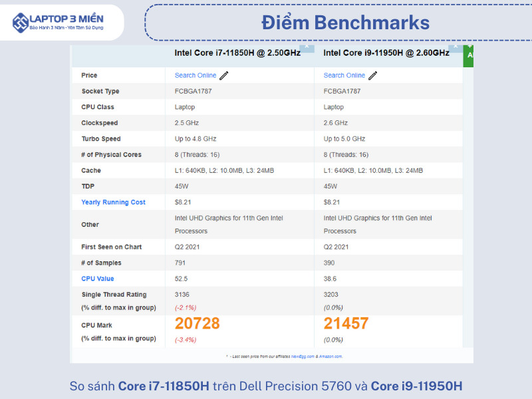Image resolution: width=532 pixels, height=399 pixels.
Task: Click the Socket Type row label
Action: pyautogui.click(x=100, y=91)
